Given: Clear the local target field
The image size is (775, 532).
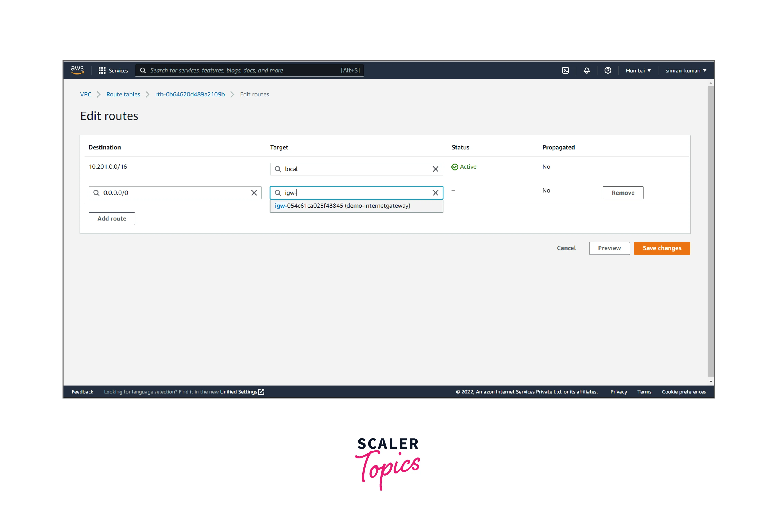Looking at the screenshot, I should click(435, 169).
